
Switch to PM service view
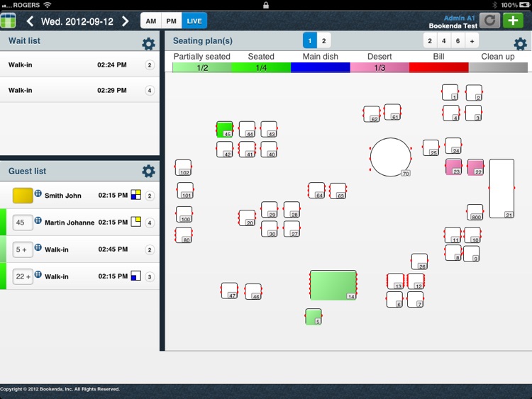click(x=172, y=21)
